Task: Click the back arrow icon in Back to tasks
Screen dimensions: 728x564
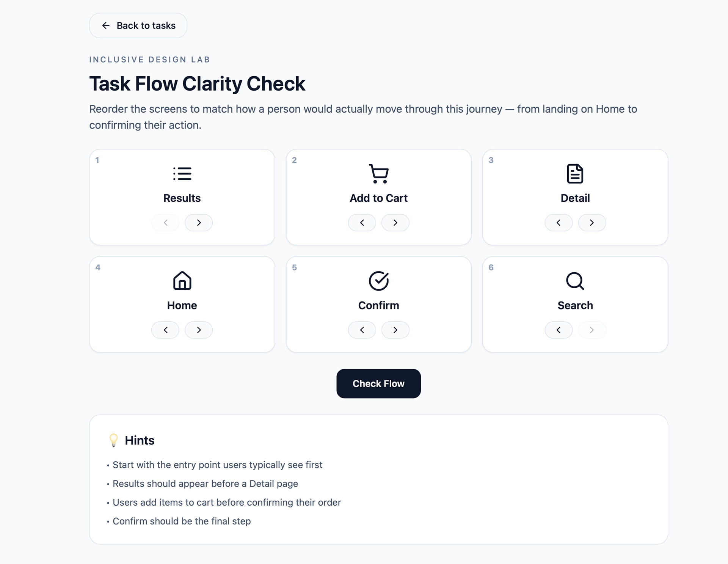Action: click(106, 25)
